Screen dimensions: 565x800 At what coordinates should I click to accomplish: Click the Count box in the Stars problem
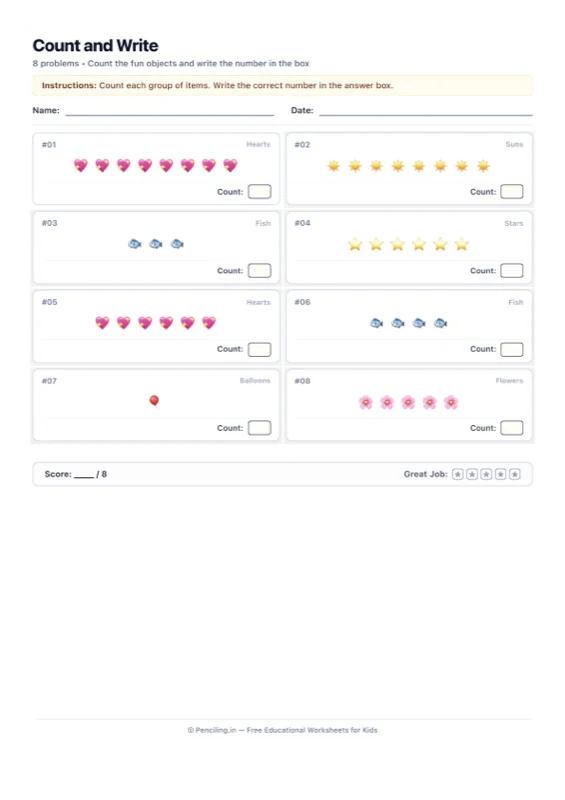tap(512, 270)
